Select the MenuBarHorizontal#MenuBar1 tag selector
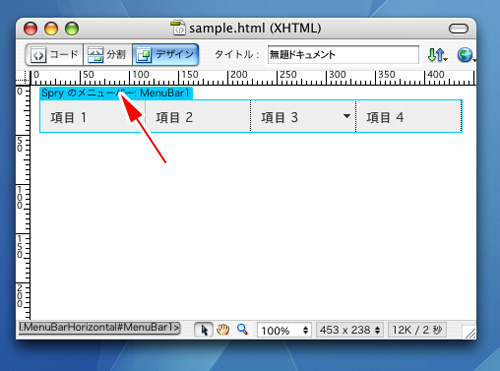This screenshot has height=371, width=500. click(99, 328)
